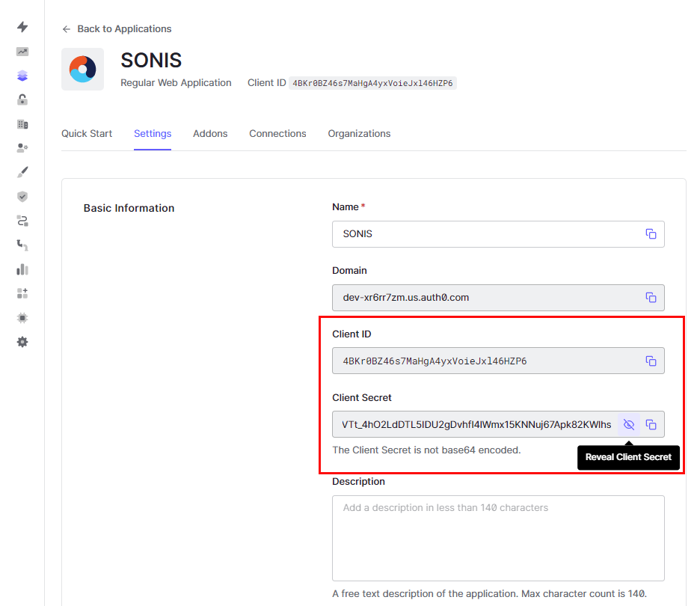The width and height of the screenshot is (700, 606).
Task: Select the SONIS application logo
Action: [x=83, y=69]
